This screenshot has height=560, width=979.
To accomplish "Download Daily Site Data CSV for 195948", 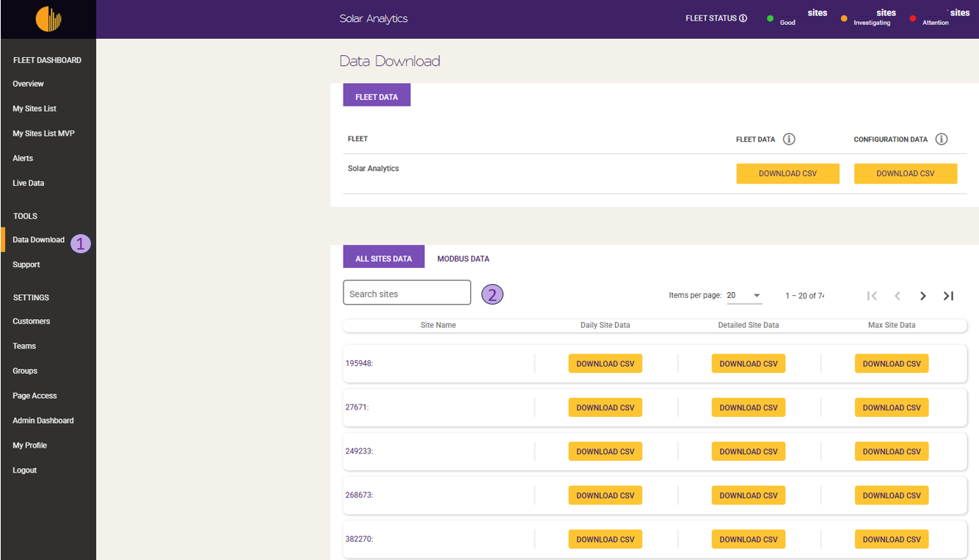I will pyautogui.click(x=605, y=364).
